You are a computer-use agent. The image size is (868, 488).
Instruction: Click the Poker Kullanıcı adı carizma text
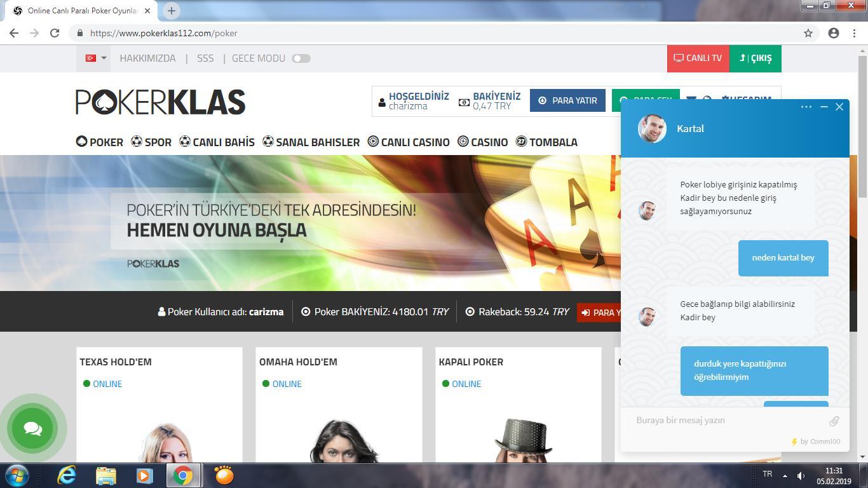220,312
